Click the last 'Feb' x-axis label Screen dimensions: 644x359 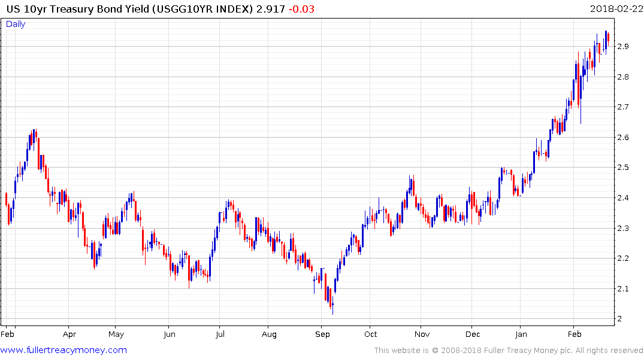(x=575, y=334)
